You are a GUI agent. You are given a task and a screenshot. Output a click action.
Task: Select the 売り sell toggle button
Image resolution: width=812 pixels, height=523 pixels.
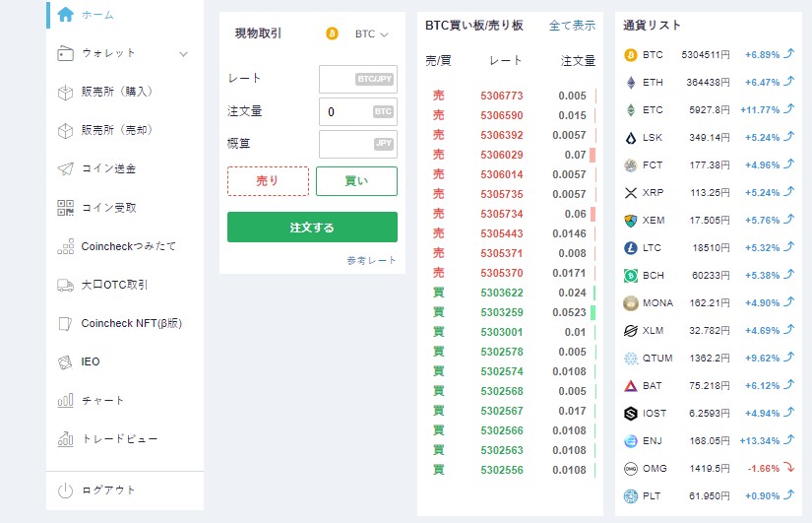268,181
